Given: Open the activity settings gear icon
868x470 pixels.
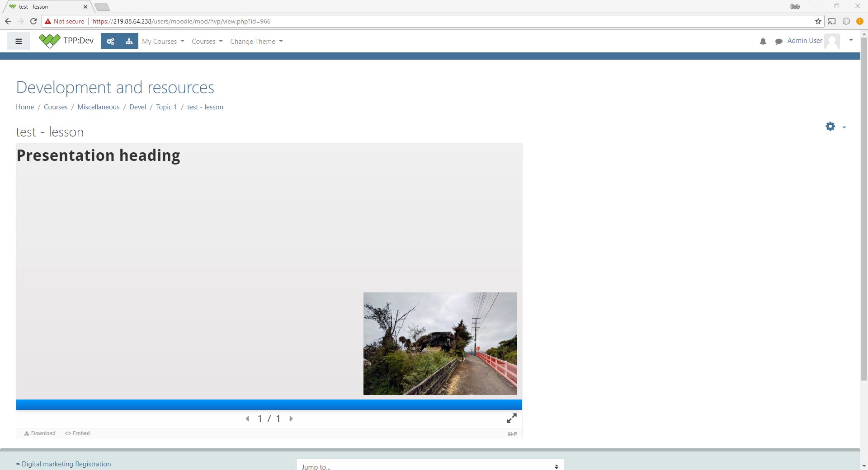Looking at the screenshot, I should [x=830, y=127].
